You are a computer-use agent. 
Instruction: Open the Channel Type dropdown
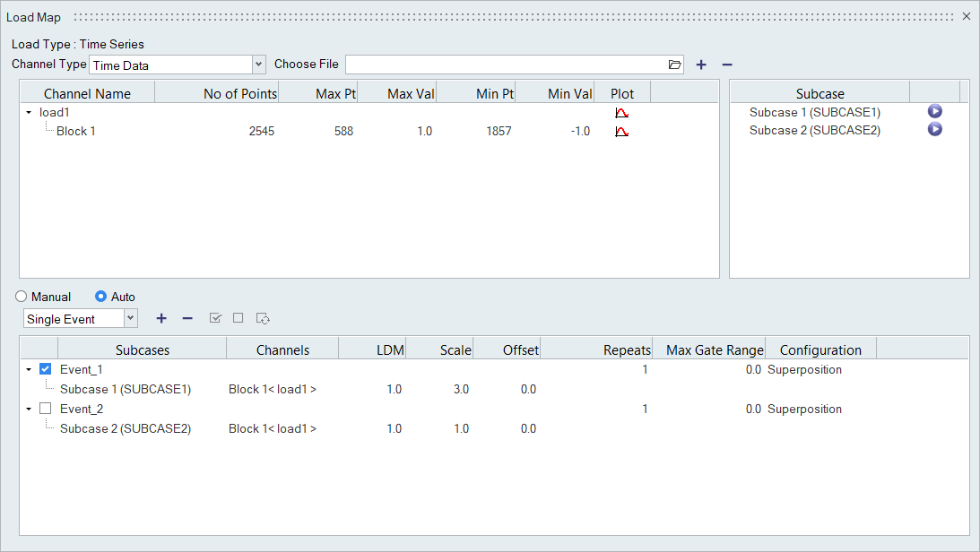coord(259,65)
